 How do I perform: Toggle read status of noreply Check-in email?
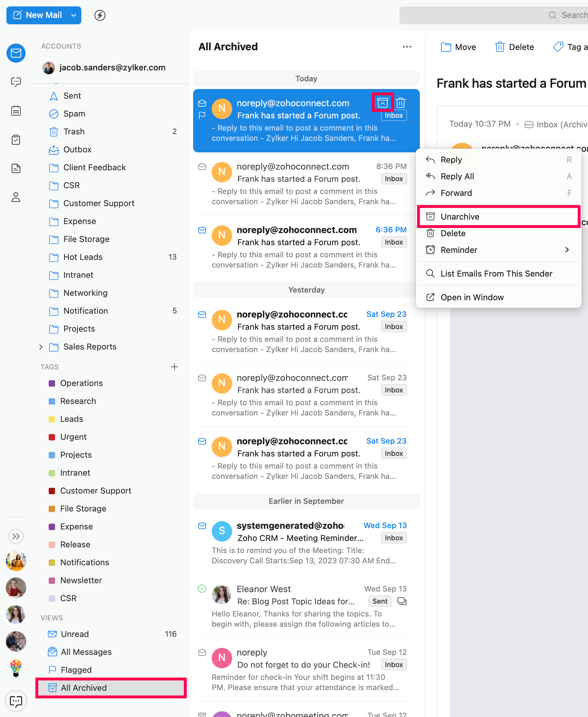[202, 652]
